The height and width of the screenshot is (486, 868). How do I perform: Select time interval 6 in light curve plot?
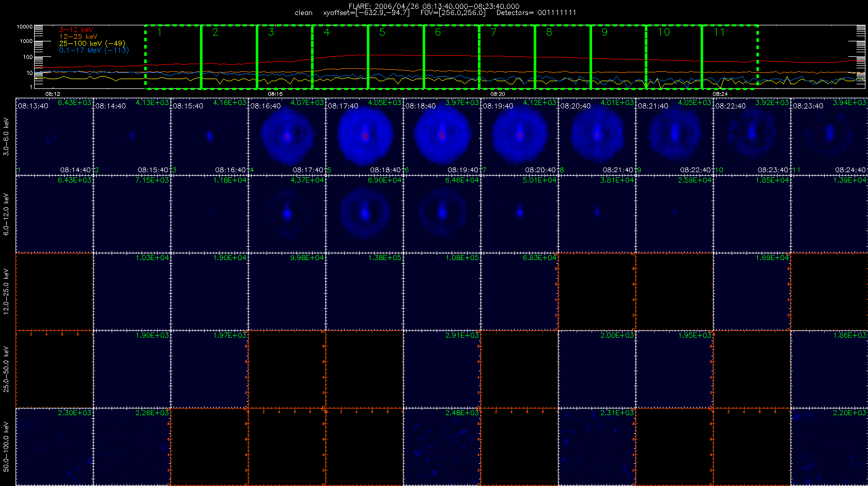452,57
